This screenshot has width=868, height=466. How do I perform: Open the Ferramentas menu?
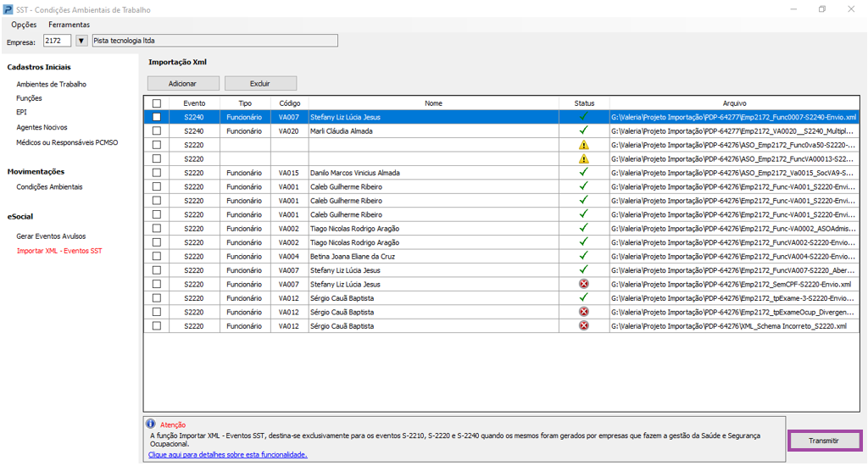69,25
